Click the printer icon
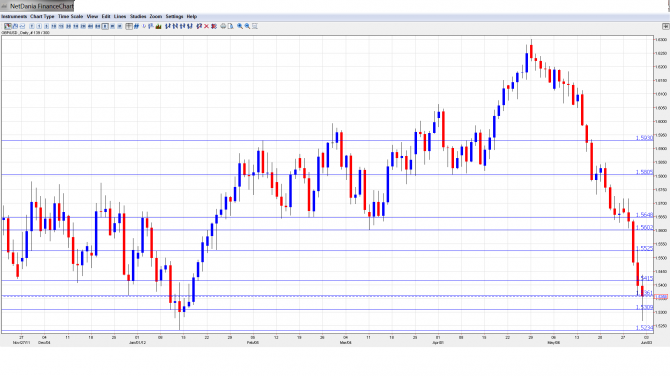This screenshot has height=376, width=670. pos(223,26)
